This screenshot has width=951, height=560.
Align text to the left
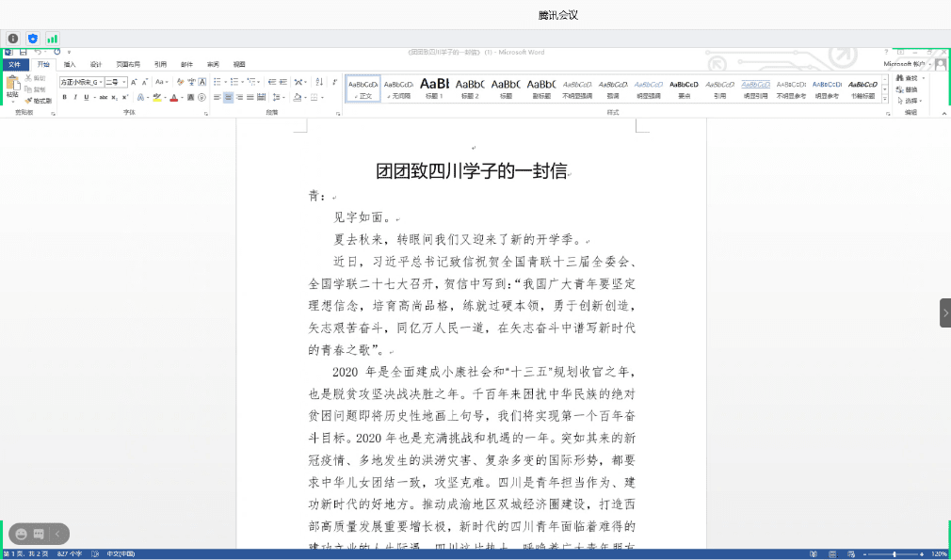point(218,98)
